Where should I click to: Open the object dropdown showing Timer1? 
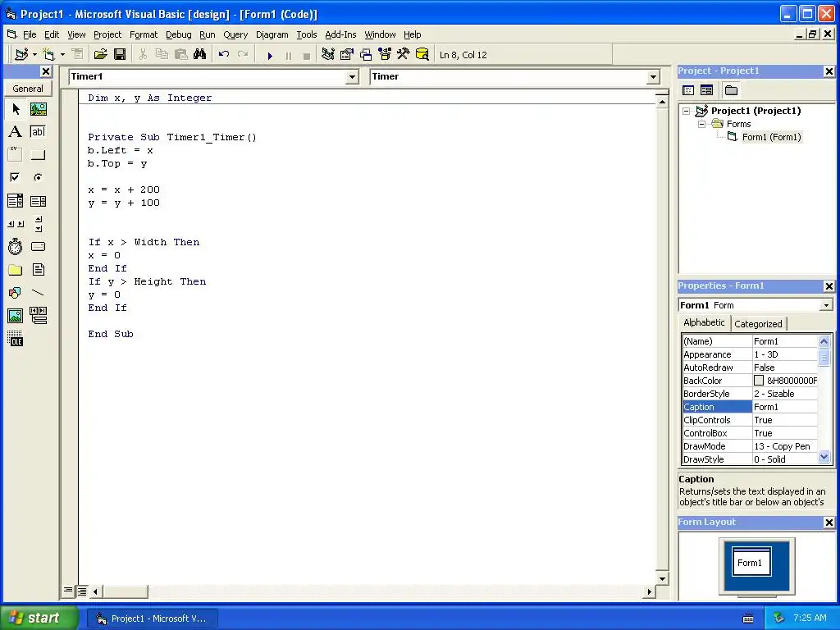click(x=351, y=77)
